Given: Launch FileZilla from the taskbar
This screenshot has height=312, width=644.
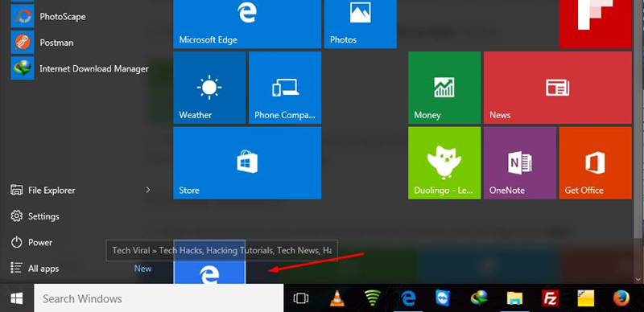Looking at the screenshot, I should click(x=550, y=298).
